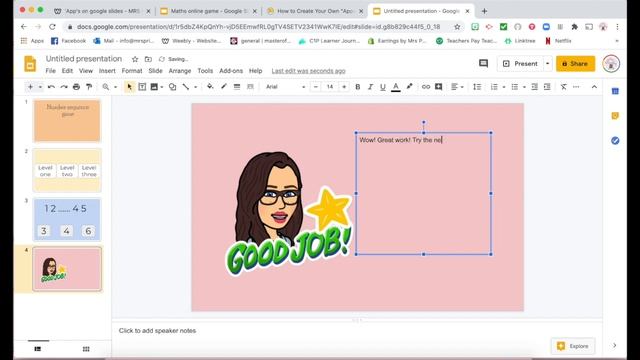Click the border weight icon
The width and height of the screenshot is (640, 360).
237,87
